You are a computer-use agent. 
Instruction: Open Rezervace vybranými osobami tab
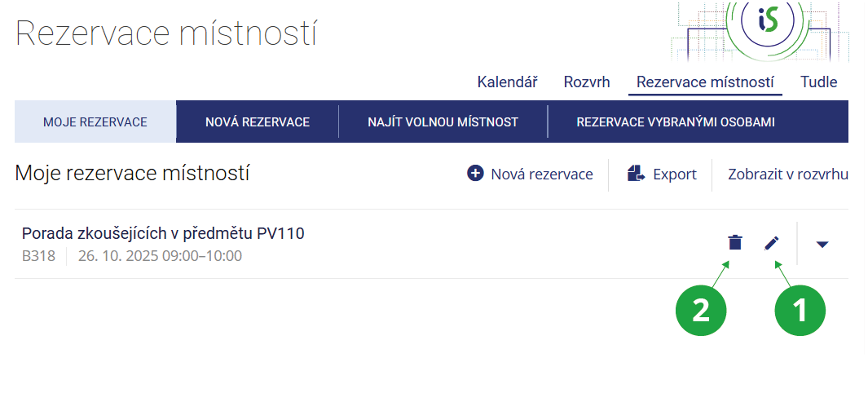pos(676,122)
